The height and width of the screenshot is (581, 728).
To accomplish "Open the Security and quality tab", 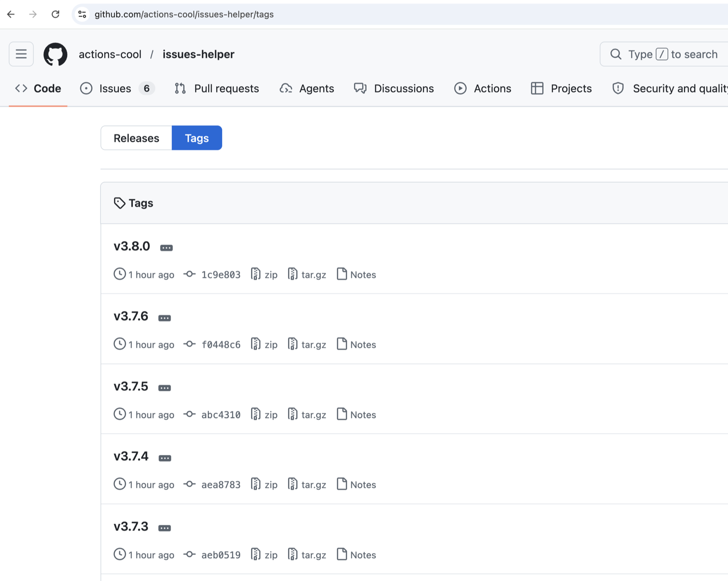I will (670, 88).
